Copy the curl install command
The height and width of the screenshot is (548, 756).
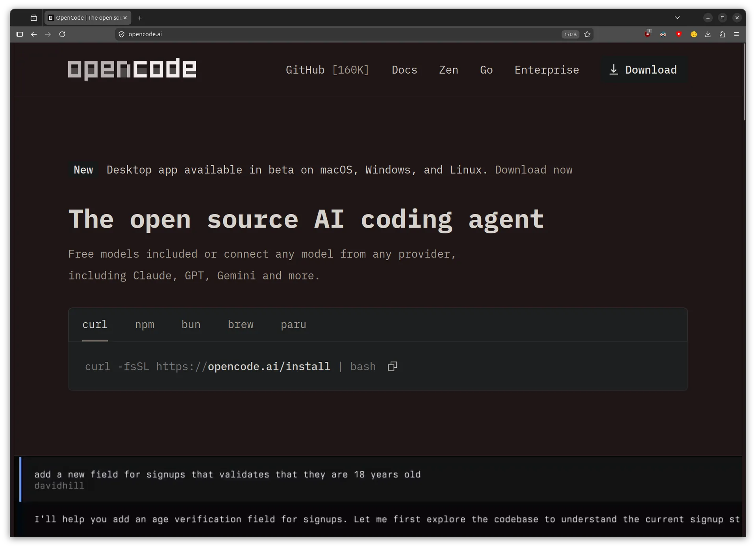coord(392,366)
